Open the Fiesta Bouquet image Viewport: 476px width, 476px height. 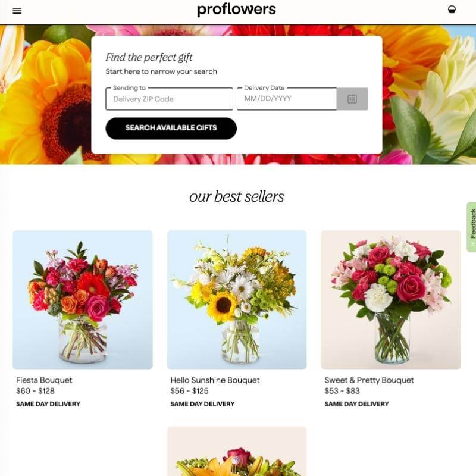83,300
